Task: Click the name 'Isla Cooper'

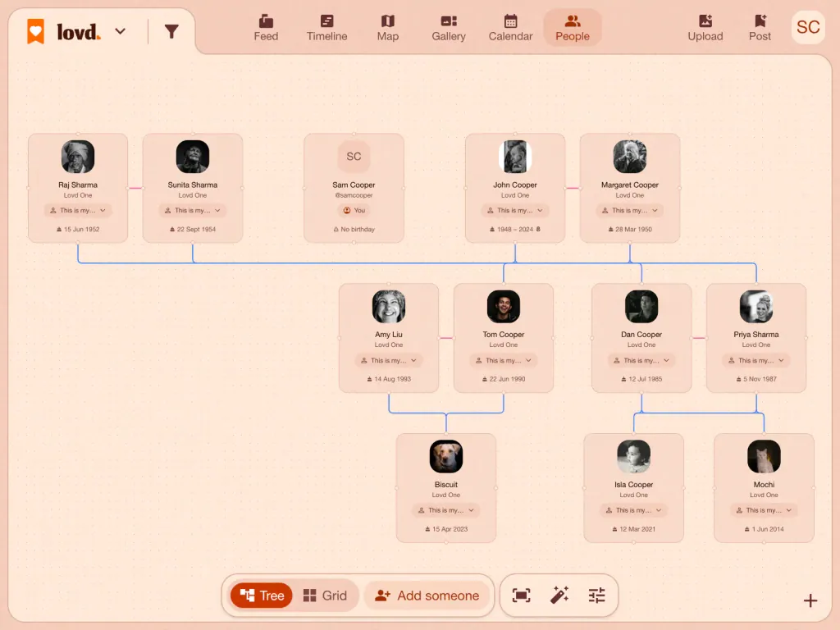Action: (x=634, y=484)
